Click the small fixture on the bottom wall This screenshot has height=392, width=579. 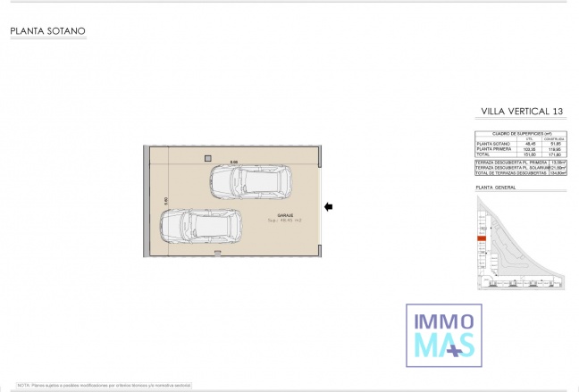[217, 254]
